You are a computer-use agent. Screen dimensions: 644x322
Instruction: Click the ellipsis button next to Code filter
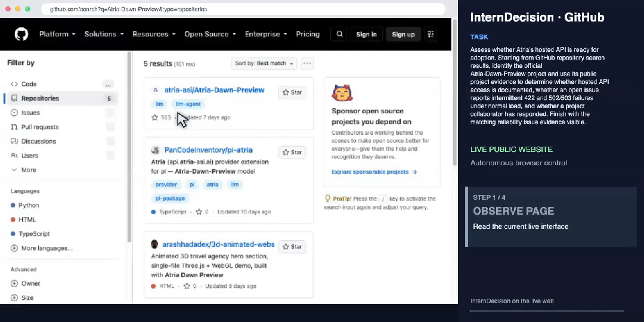tap(108, 84)
